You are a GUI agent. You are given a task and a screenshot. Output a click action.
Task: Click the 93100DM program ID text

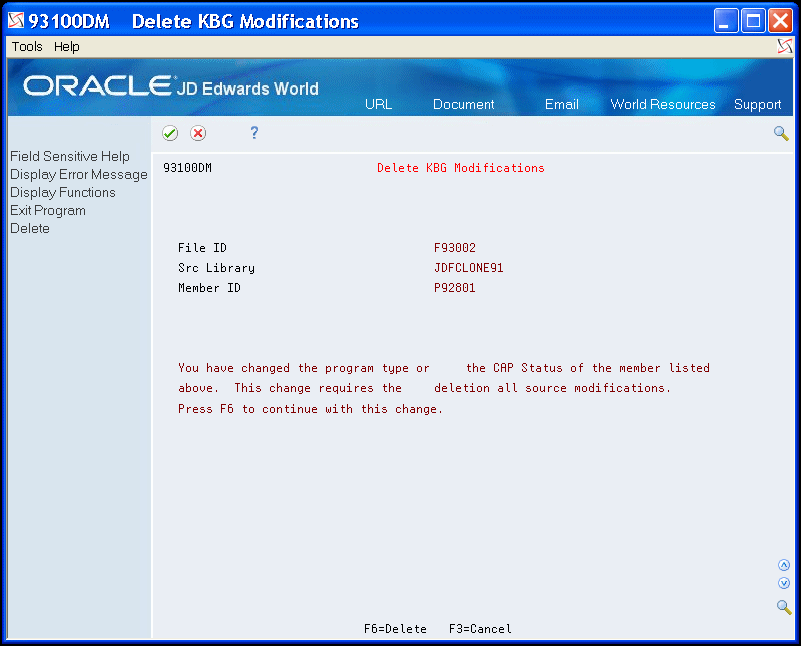pos(187,168)
